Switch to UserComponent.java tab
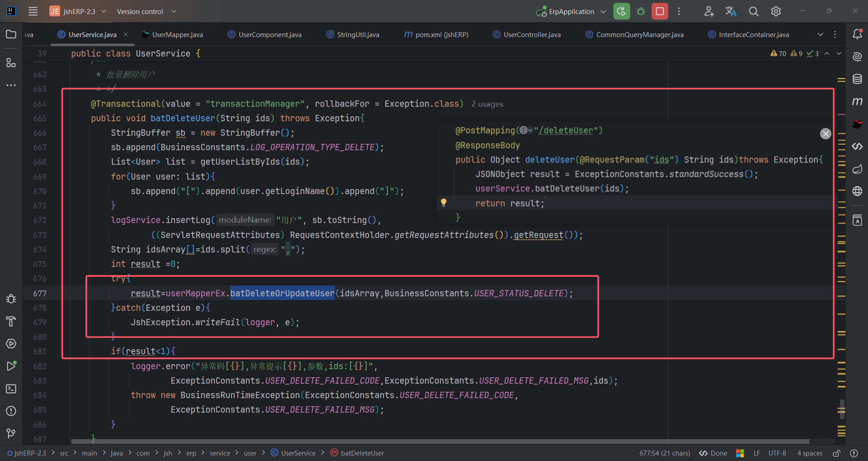Image resolution: width=868 pixels, height=461 pixels. point(265,34)
